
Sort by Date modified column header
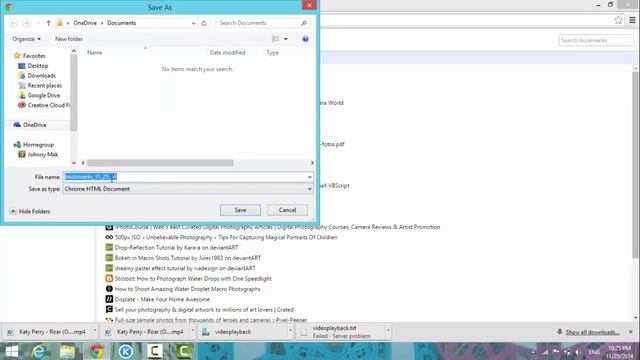pos(227,53)
